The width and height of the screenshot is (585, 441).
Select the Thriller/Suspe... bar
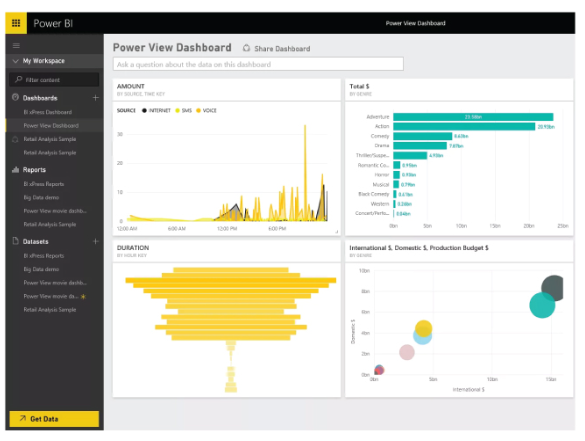click(x=410, y=155)
